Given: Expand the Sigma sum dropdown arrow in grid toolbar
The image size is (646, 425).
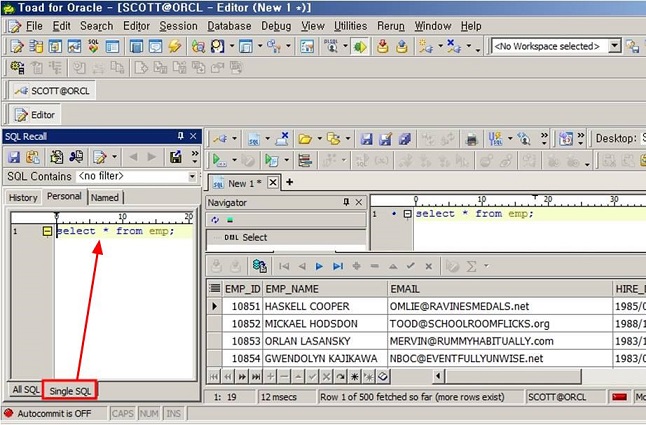Looking at the screenshot, I should point(485,266).
